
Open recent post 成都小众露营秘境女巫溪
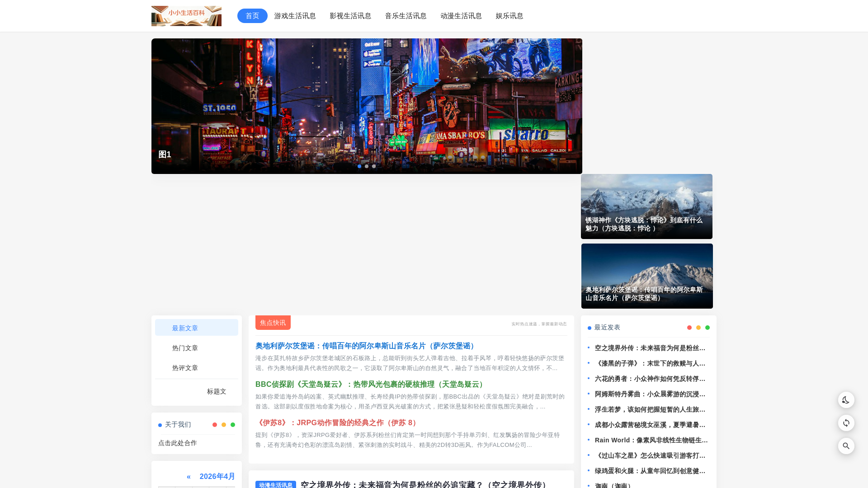coord(650,425)
